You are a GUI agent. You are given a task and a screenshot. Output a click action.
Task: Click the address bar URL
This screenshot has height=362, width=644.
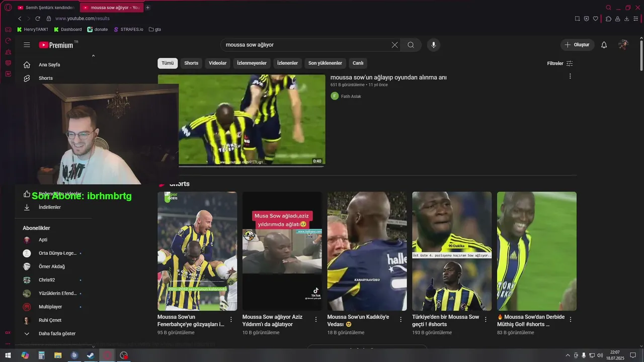[x=83, y=19]
